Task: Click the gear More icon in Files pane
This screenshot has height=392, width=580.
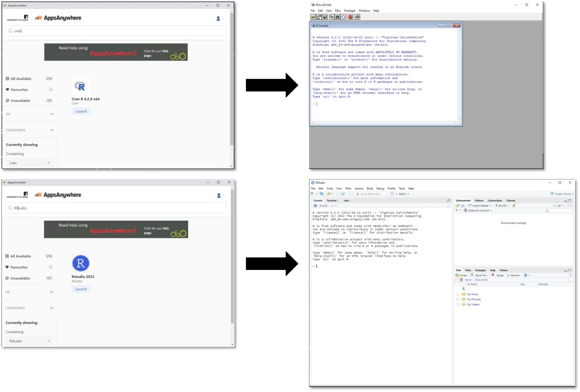Action: click(x=526, y=275)
